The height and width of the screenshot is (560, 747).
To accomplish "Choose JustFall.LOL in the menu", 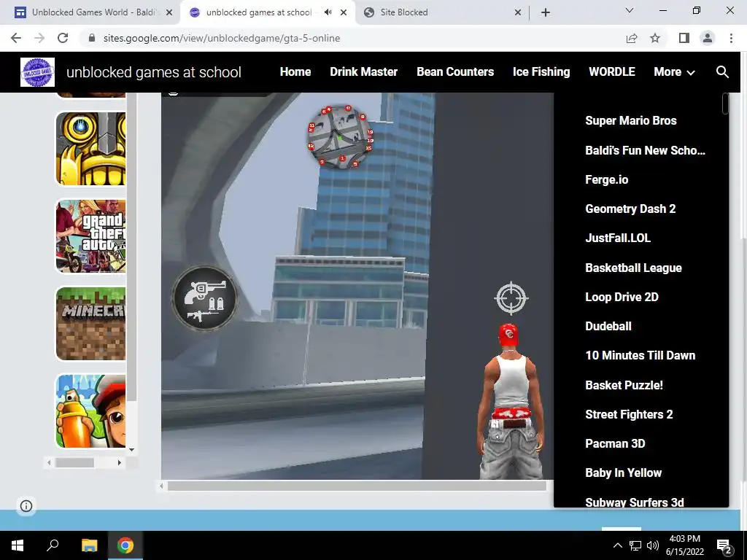I will (618, 238).
